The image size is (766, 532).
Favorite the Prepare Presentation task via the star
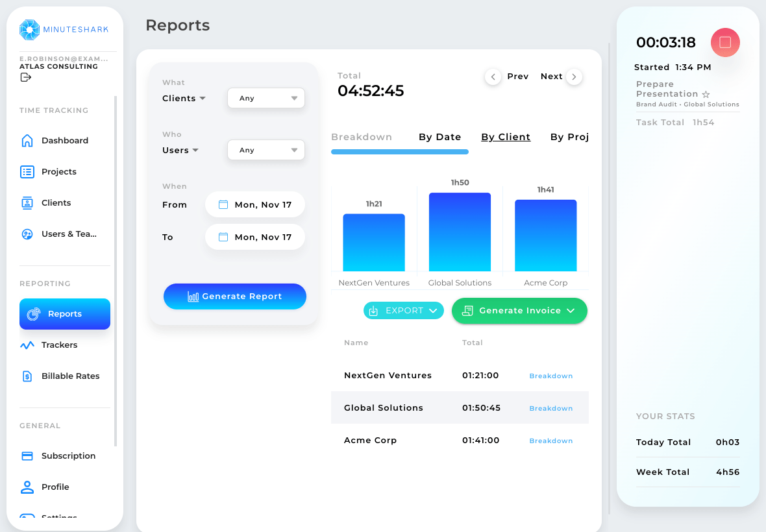click(x=707, y=94)
